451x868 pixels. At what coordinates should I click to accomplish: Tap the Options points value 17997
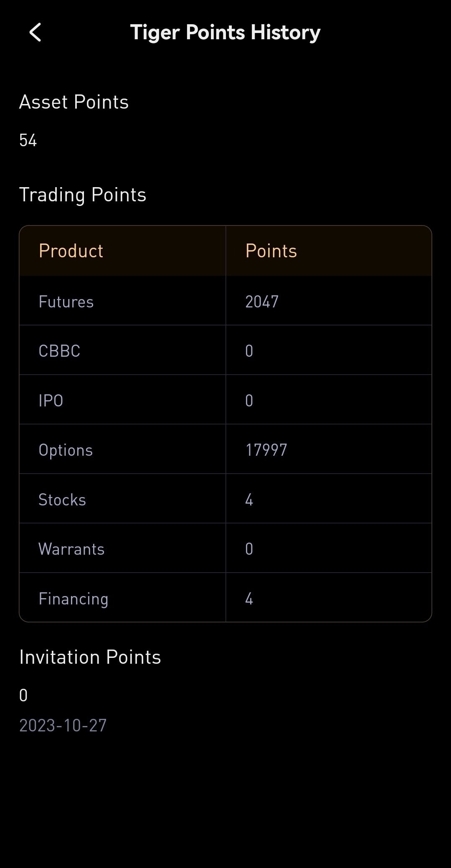tap(266, 450)
